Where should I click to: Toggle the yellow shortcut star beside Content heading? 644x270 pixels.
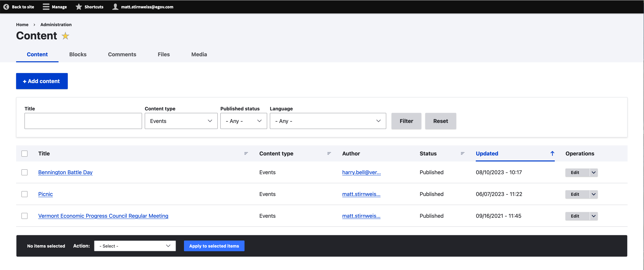pyautogui.click(x=65, y=36)
